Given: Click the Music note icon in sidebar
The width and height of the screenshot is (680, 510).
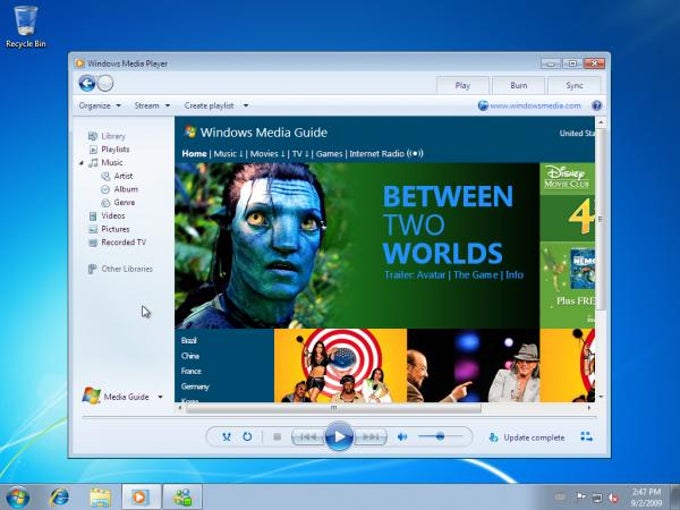Looking at the screenshot, I should tap(93, 163).
